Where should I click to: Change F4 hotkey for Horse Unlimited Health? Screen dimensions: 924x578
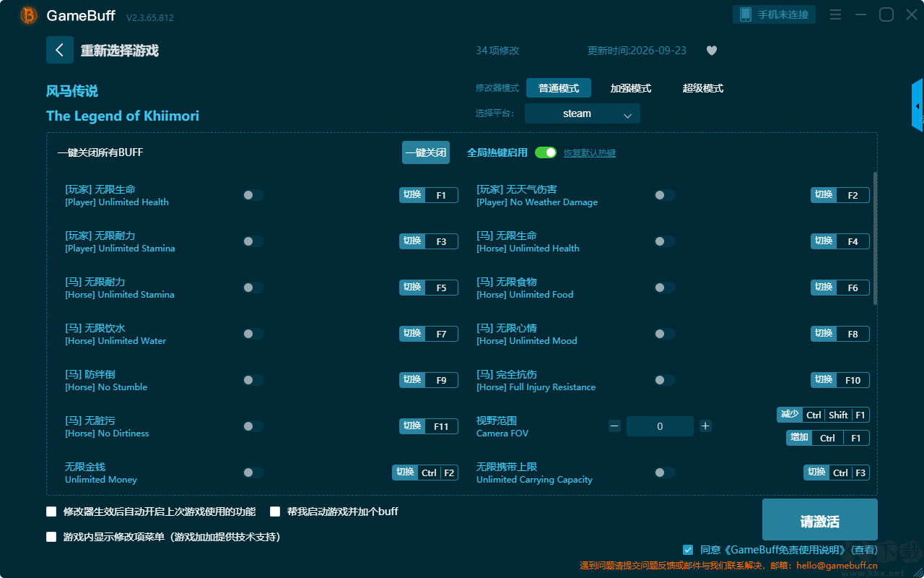point(840,241)
